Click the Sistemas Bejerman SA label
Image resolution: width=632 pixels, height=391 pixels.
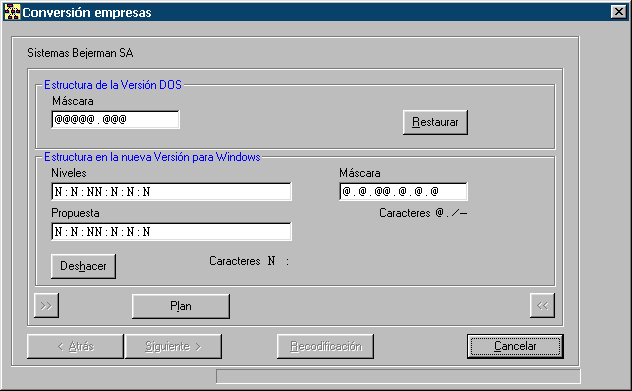click(x=80, y=53)
